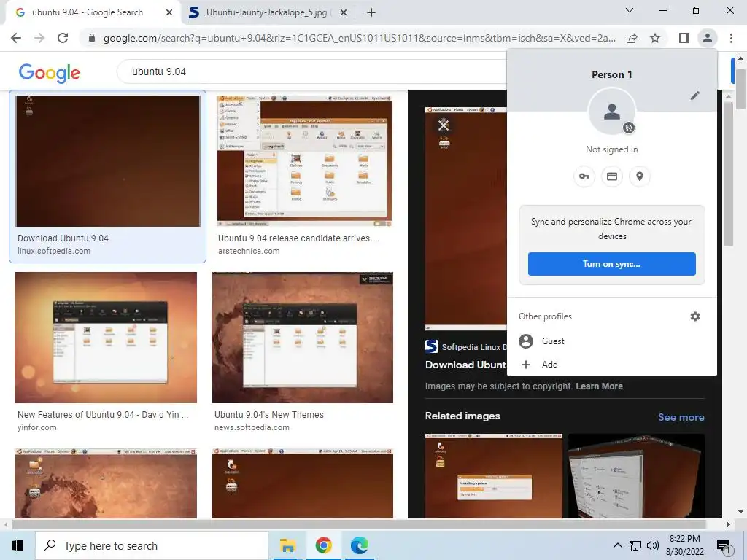Open network status tray icon
This screenshot has width=747, height=560.
pyautogui.click(x=635, y=545)
